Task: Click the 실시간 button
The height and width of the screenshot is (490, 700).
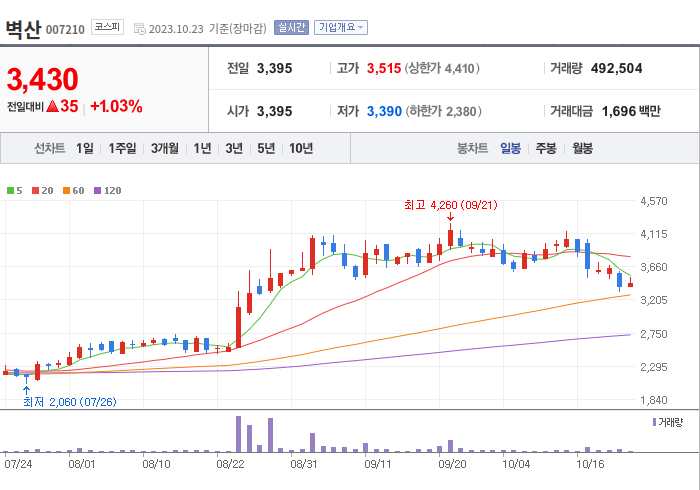Action: click(291, 28)
